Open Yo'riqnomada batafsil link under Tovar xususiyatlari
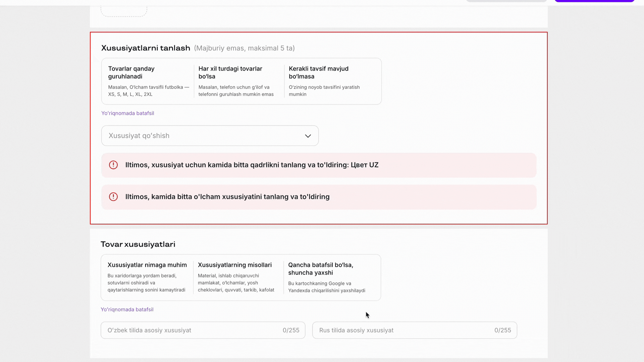 click(127, 309)
